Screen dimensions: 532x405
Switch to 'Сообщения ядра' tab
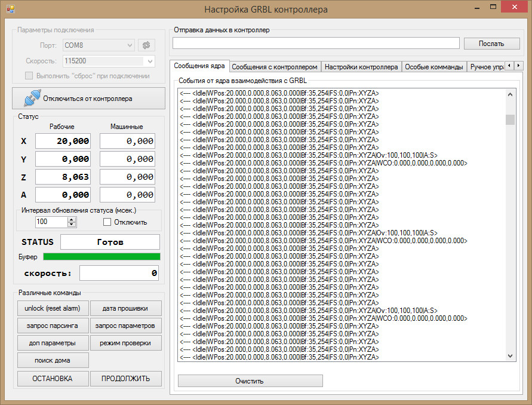pos(199,66)
